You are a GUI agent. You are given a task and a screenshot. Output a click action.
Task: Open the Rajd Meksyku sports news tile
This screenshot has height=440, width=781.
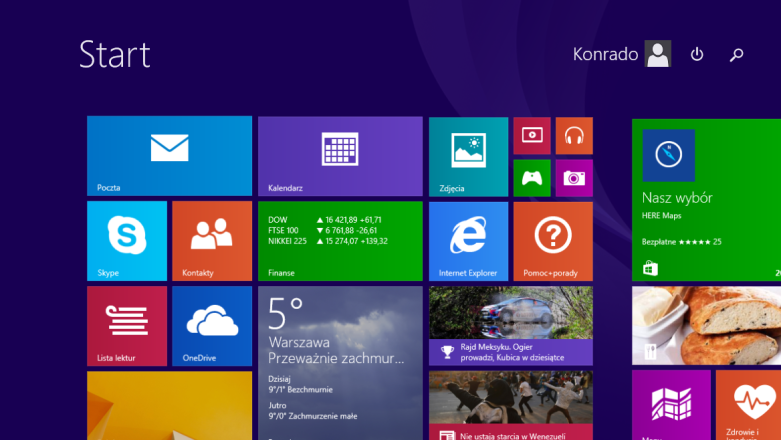510,326
